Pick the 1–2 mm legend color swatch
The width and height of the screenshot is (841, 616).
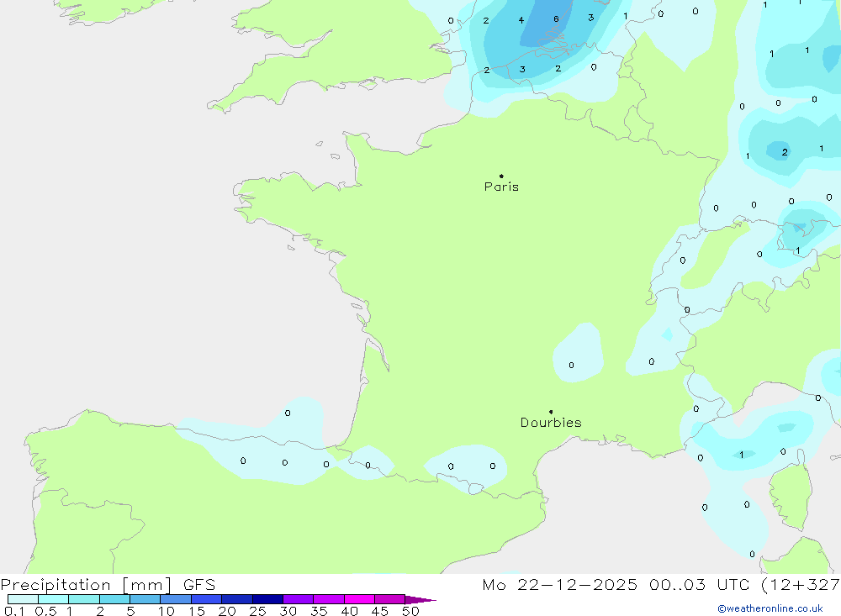[x=84, y=599]
